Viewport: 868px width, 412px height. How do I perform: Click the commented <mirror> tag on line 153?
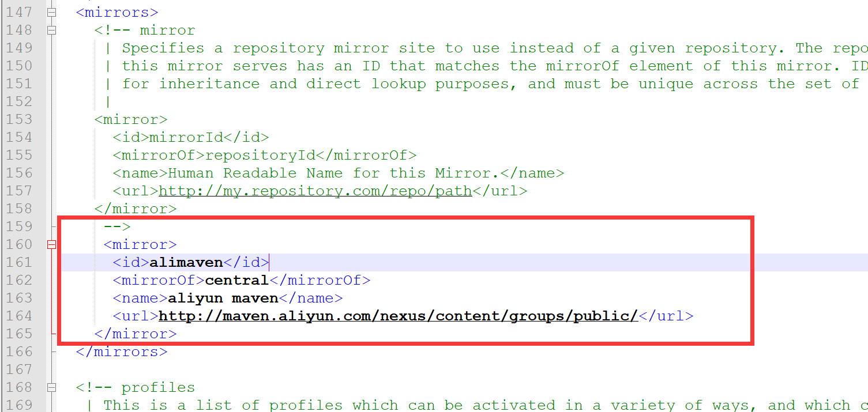coord(131,119)
